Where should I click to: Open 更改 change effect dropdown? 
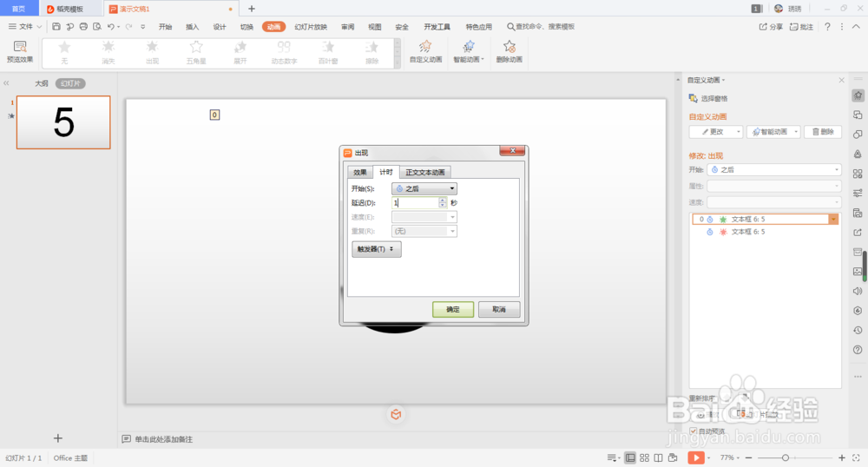point(716,132)
